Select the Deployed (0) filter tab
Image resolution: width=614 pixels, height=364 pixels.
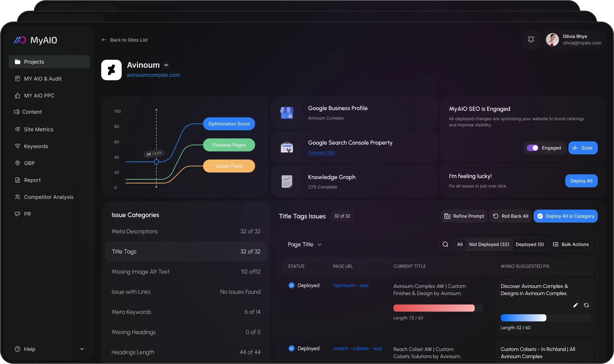(x=530, y=244)
